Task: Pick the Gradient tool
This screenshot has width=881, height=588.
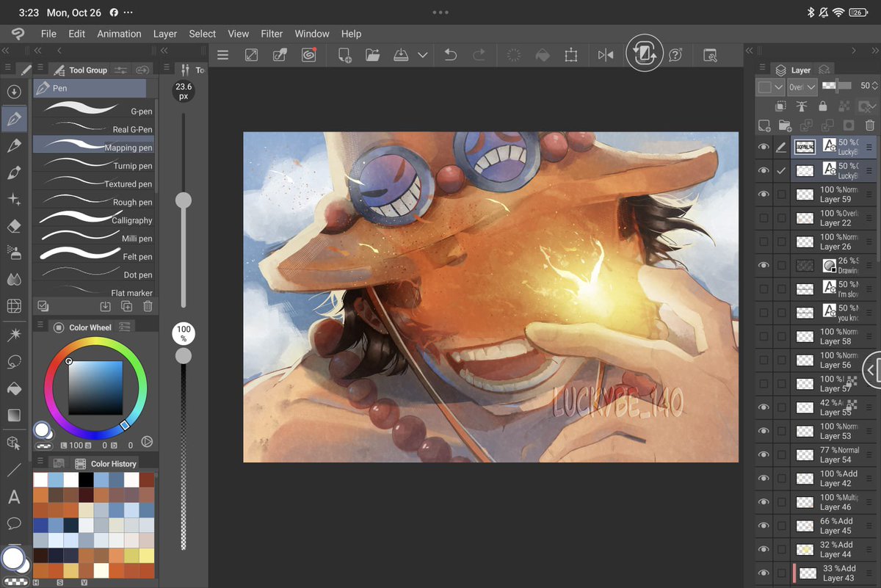Action: point(14,415)
